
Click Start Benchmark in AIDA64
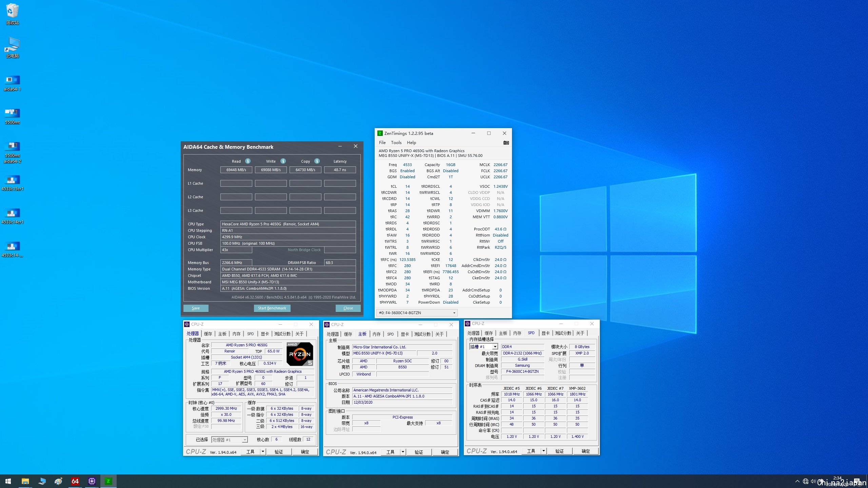pos(272,308)
